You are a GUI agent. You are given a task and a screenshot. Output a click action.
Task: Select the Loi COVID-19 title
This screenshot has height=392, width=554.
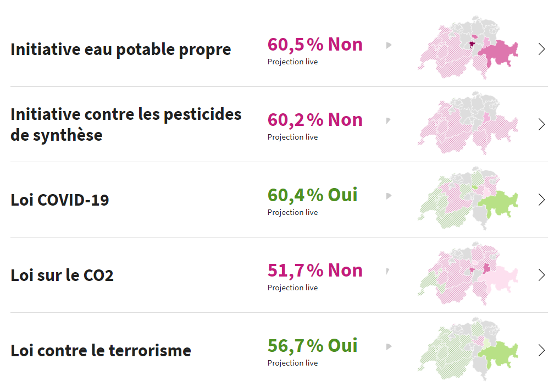(x=60, y=200)
